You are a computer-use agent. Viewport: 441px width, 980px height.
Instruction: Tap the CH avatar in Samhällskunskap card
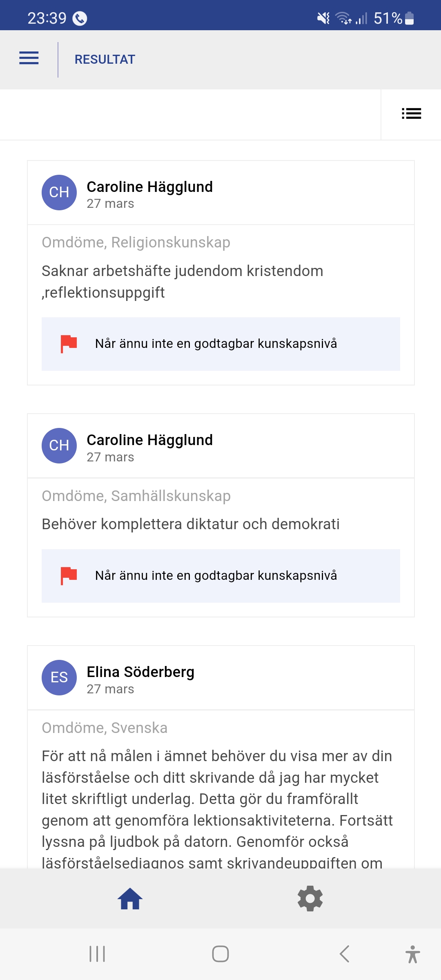[59, 445]
